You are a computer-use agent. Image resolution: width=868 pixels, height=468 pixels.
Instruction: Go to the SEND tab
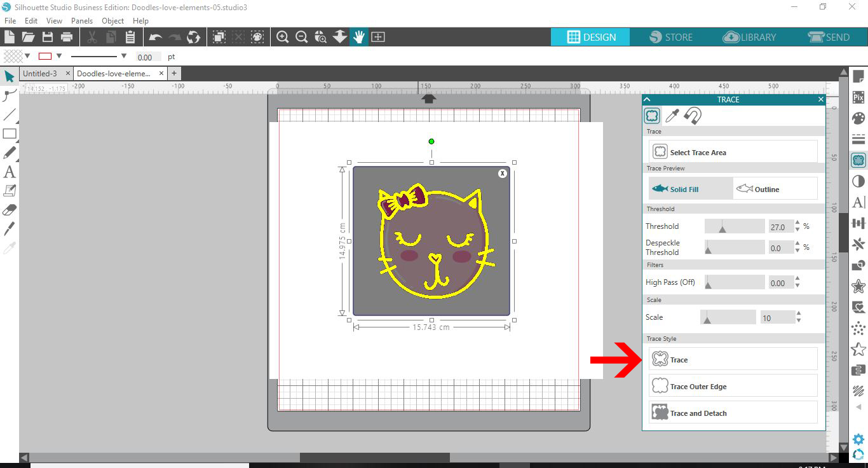pos(829,37)
